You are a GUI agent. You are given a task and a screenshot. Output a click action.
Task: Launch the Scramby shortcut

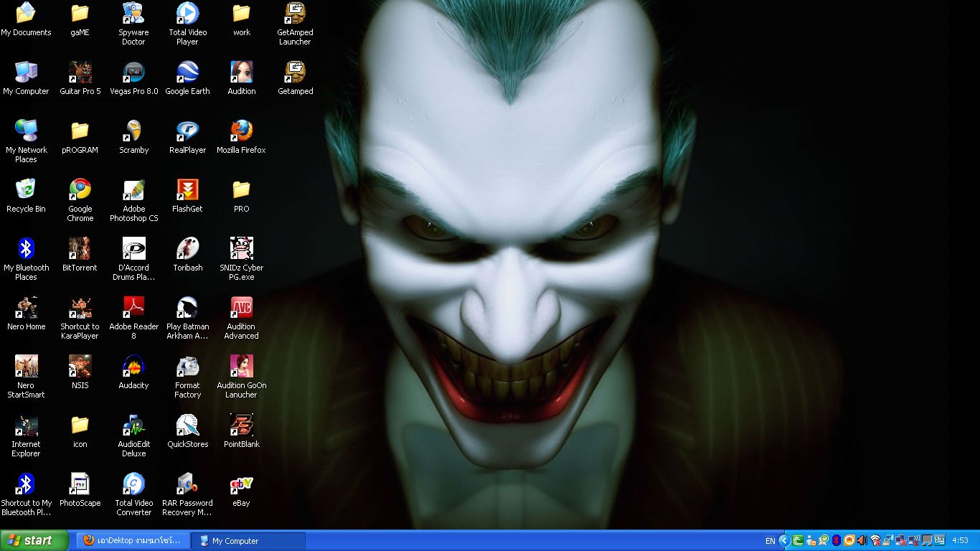[133, 137]
